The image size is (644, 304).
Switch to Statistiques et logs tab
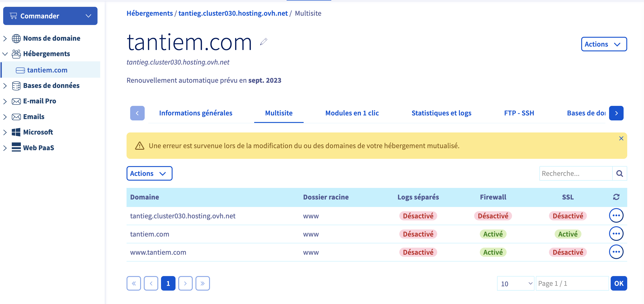[441, 113]
